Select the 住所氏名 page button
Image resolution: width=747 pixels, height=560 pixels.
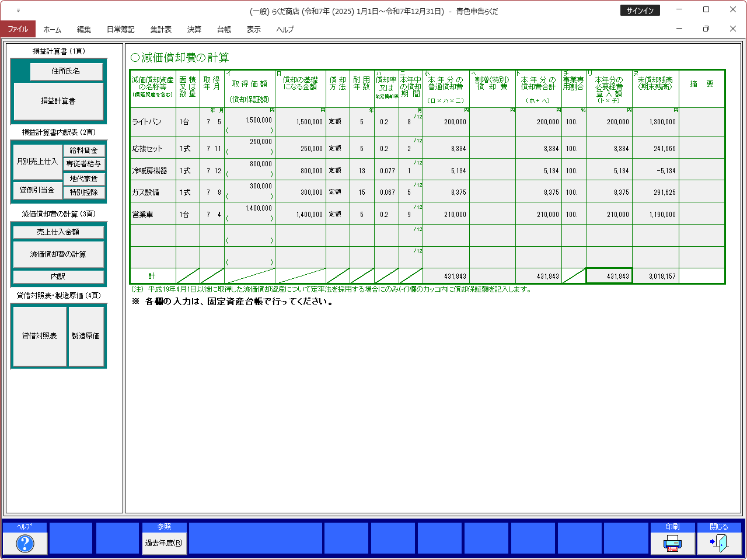[66, 71]
